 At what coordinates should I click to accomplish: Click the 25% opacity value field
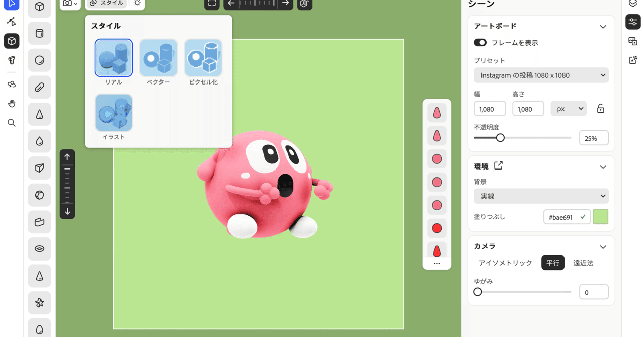(x=594, y=138)
